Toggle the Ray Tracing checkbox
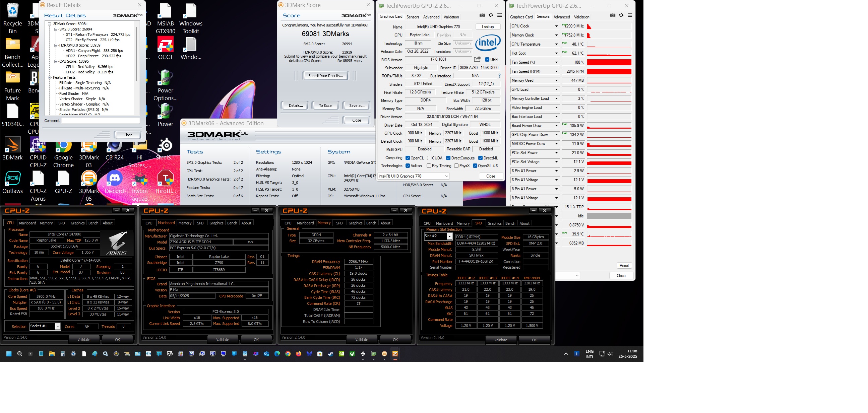The width and height of the screenshot is (868, 413). [x=429, y=166]
